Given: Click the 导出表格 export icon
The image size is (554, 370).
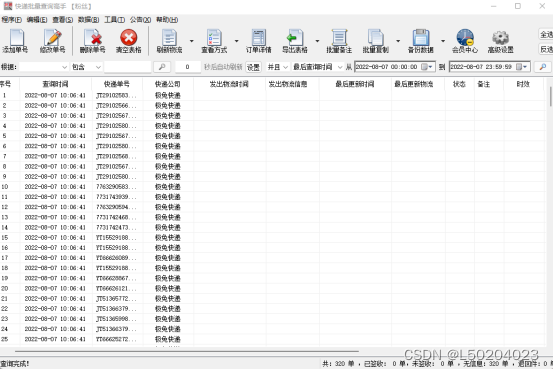Looking at the screenshot, I should tap(295, 41).
